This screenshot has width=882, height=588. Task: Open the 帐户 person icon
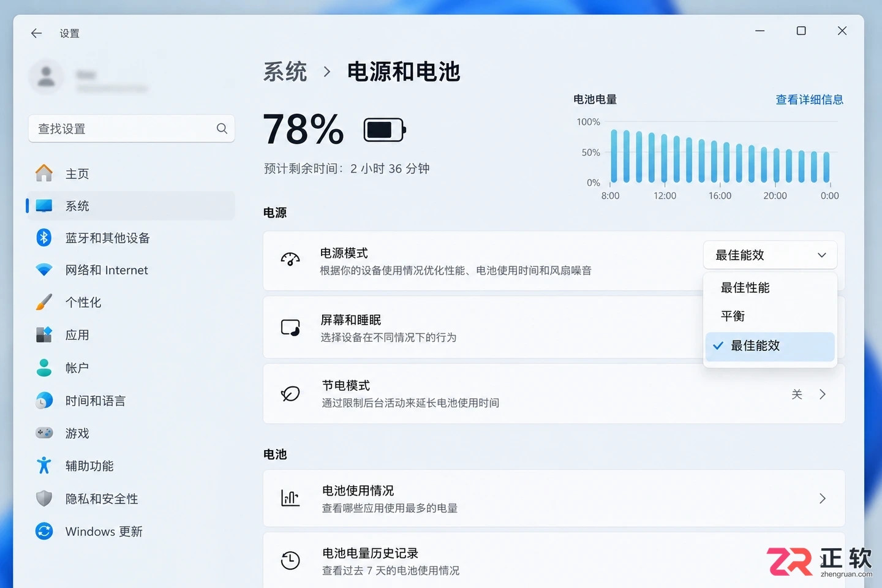click(44, 367)
